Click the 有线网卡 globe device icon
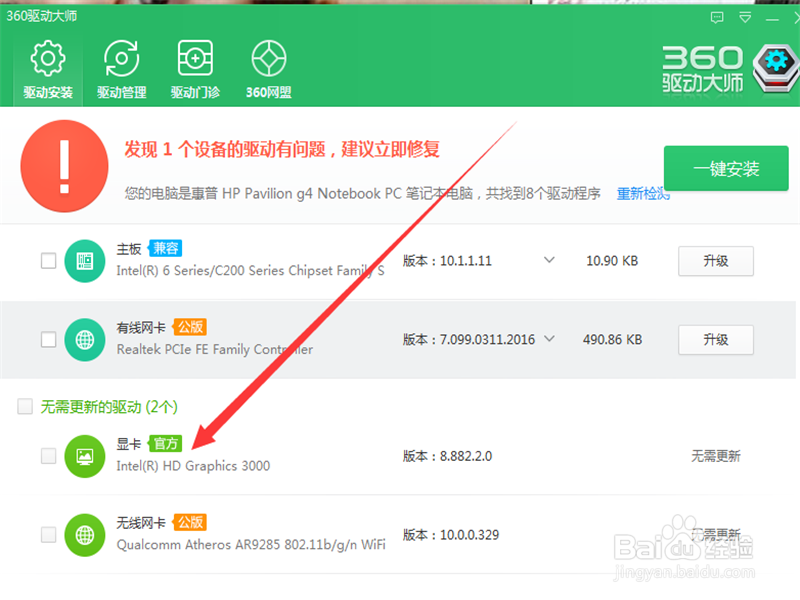800x600 pixels. tap(85, 339)
